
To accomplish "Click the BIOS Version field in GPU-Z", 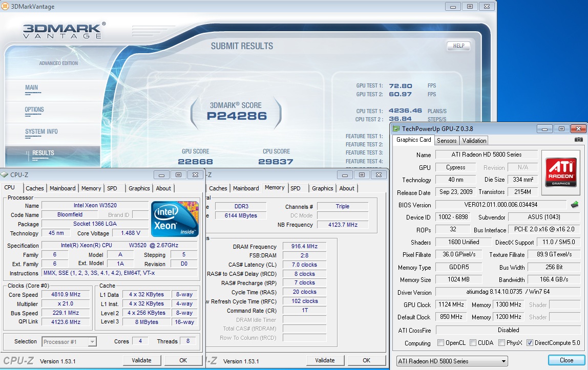I will click(501, 205).
